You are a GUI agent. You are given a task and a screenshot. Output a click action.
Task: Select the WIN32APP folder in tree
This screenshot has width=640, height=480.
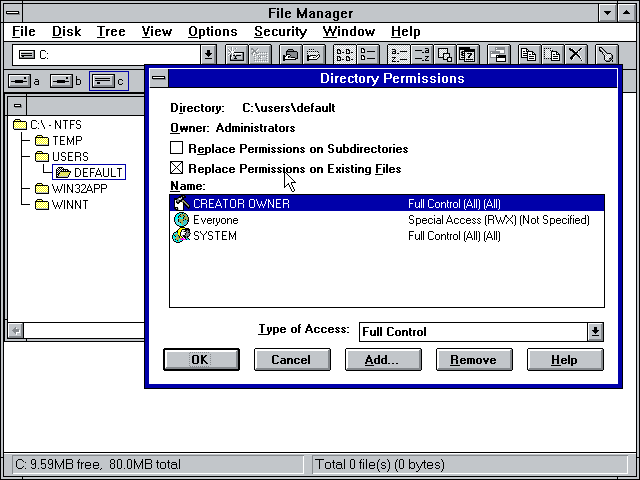coord(71,189)
